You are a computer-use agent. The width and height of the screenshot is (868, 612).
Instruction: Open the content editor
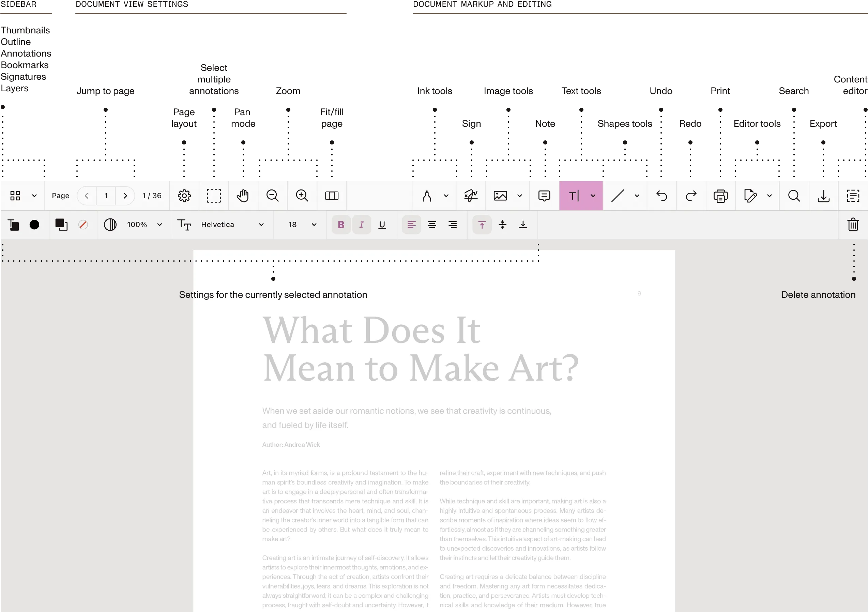[x=853, y=196]
